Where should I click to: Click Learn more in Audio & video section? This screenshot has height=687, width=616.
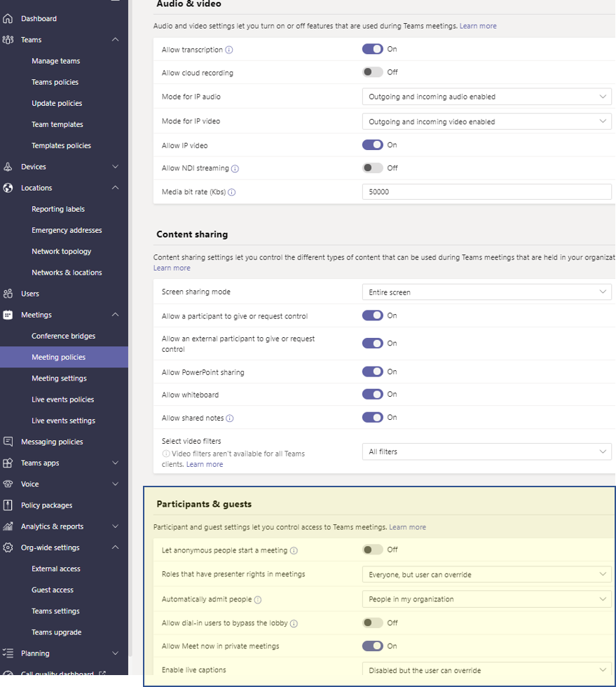[478, 25]
